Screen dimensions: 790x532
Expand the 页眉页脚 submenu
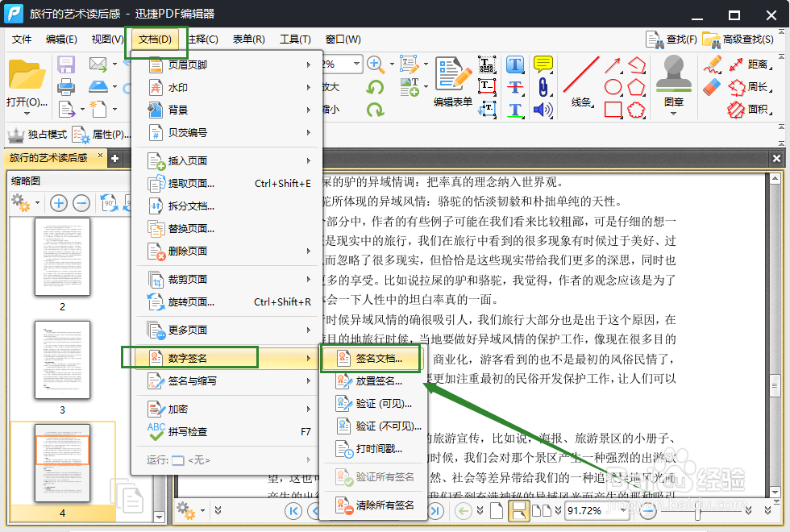pos(227,65)
